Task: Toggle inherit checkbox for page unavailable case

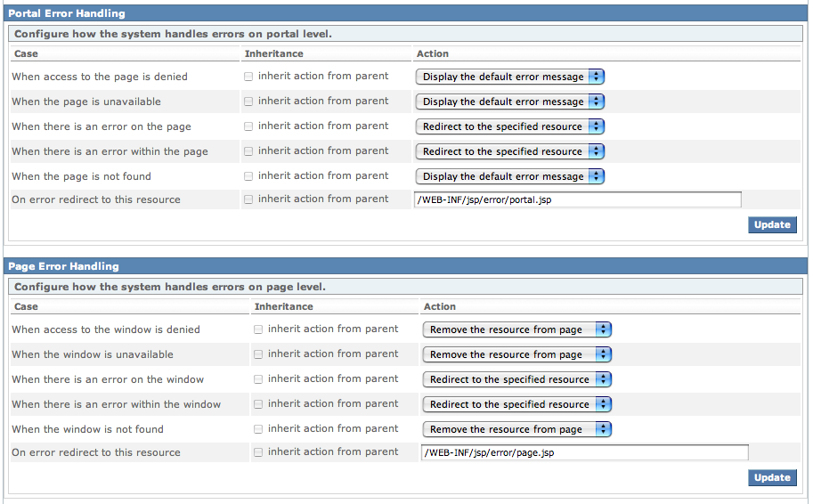Action: (x=248, y=102)
